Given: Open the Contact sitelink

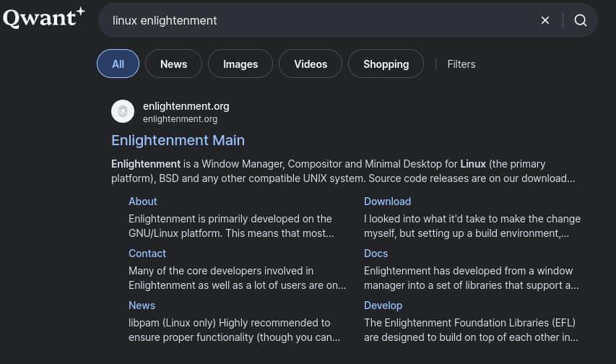Looking at the screenshot, I should click(147, 253).
